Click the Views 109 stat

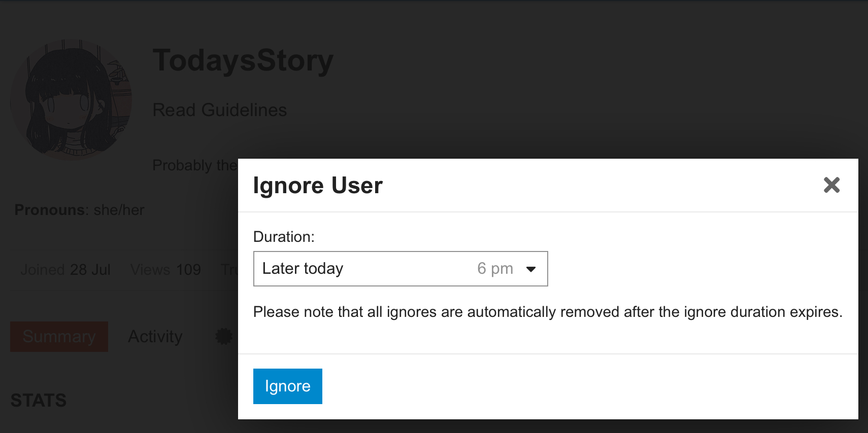click(165, 270)
